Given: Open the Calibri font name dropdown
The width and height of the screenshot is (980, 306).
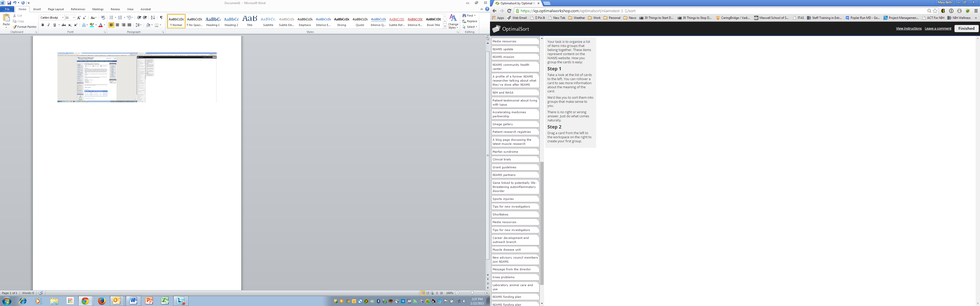Looking at the screenshot, I should point(63,18).
